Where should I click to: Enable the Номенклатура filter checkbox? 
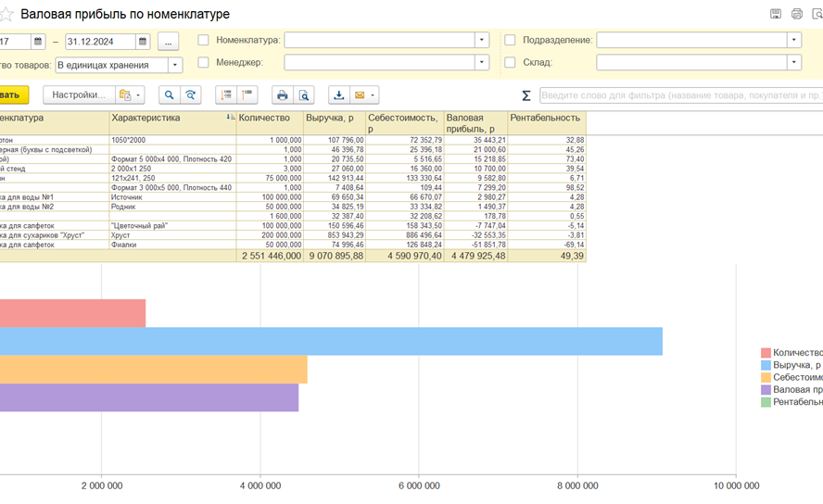coord(203,41)
